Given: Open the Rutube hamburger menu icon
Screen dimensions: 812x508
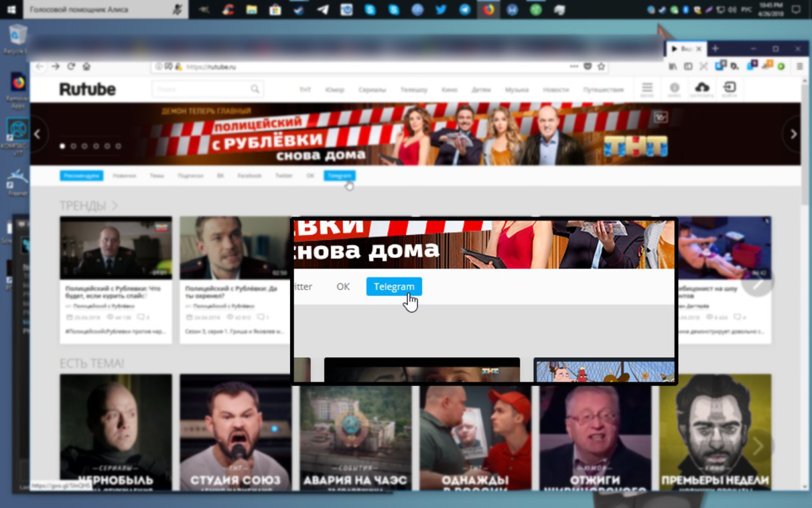Looking at the screenshot, I should coord(646,88).
